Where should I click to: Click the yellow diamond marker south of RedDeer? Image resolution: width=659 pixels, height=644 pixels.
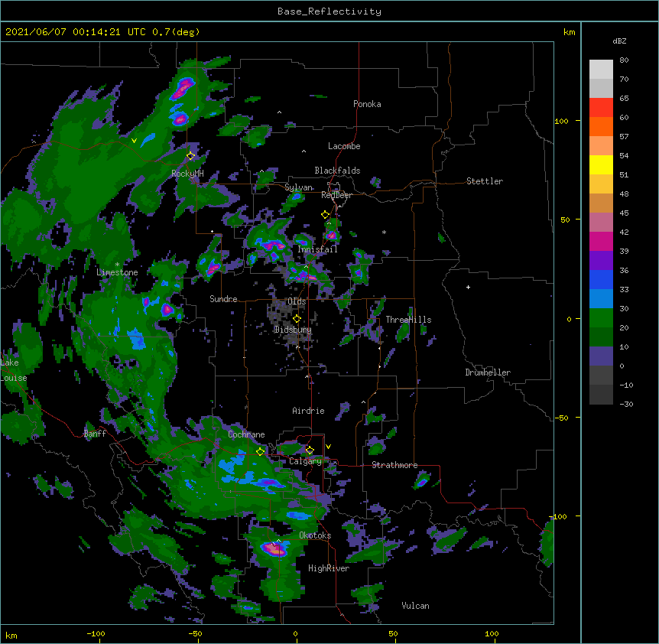pyautogui.click(x=326, y=215)
